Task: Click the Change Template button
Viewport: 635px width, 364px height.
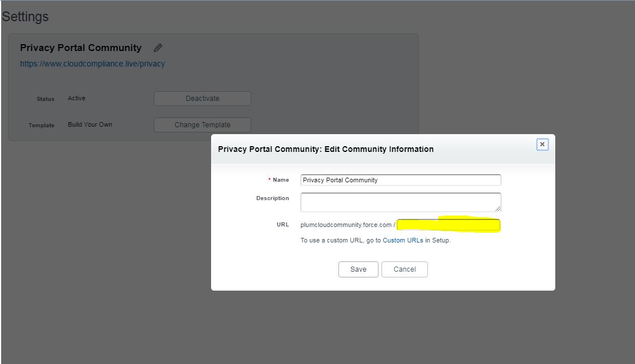Action: 202,125
